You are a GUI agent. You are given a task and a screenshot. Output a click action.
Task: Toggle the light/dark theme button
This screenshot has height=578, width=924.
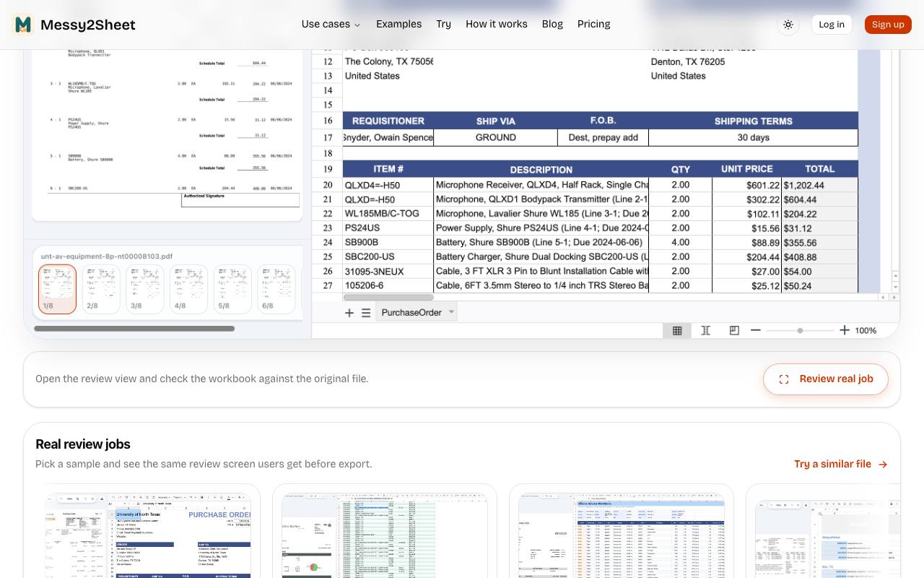click(x=788, y=25)
